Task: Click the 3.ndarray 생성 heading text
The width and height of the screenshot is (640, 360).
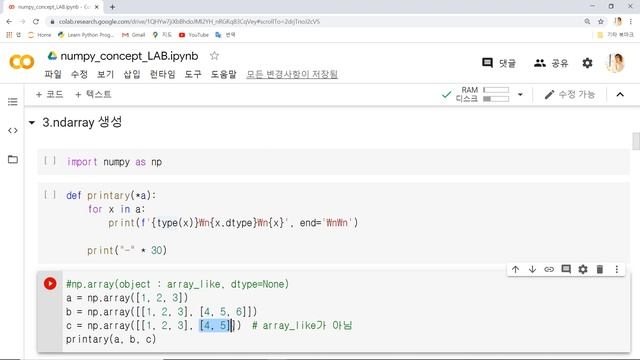Action: [x=82, y=122]
